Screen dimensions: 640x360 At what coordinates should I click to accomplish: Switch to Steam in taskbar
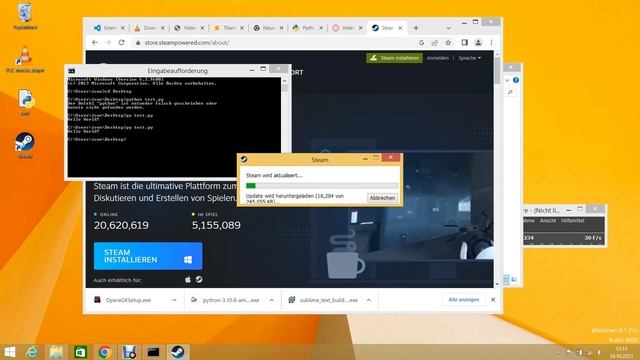pyautogui.click(x=178, y=352)
